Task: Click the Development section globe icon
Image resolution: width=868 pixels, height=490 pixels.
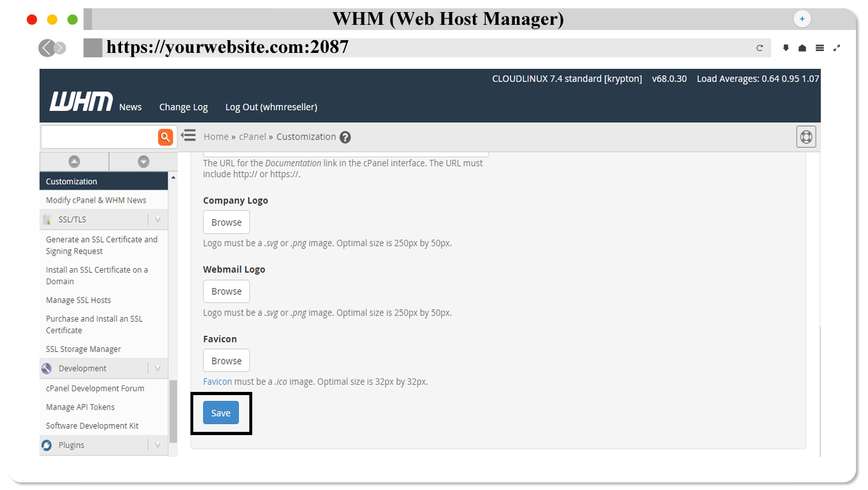Action: coord(47,368)
